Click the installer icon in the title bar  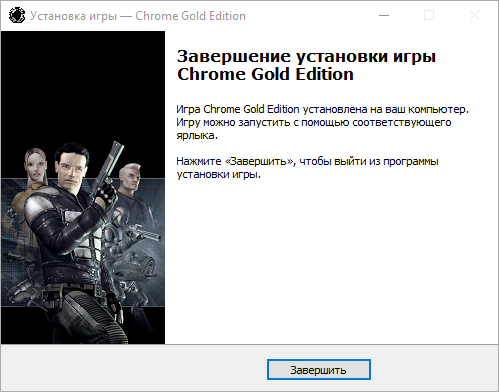(17, 15)
